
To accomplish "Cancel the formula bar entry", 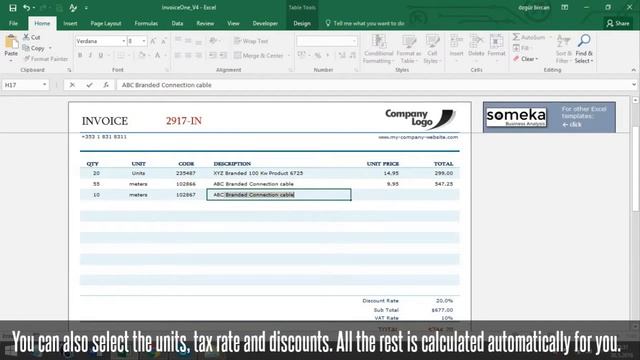I will point(72,85).
